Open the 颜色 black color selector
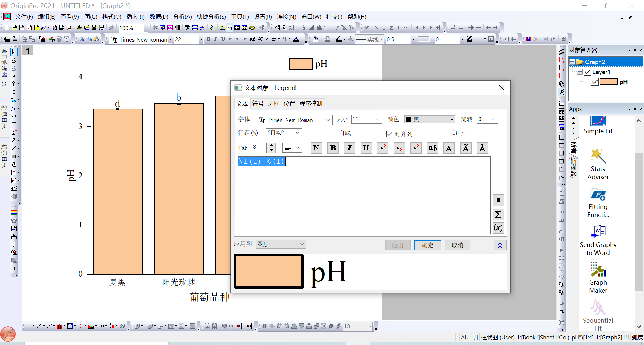This screenshot has width=644, height=345. (x=430, y=119)
